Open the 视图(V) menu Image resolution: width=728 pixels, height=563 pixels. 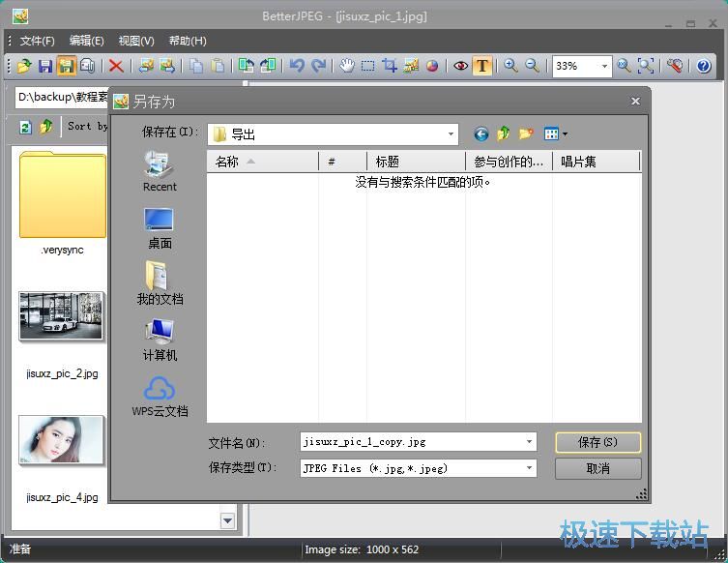pyautogui.click(x=136, y=41)
